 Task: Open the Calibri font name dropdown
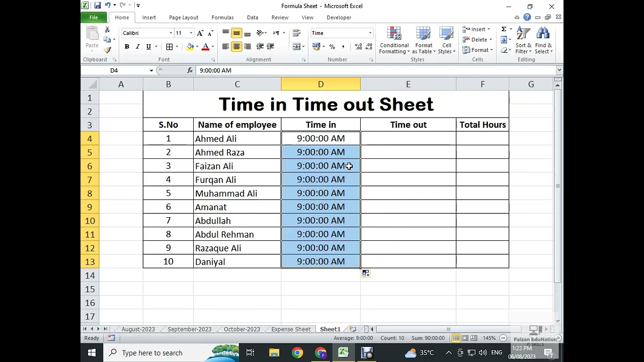(x=171, y=33)
